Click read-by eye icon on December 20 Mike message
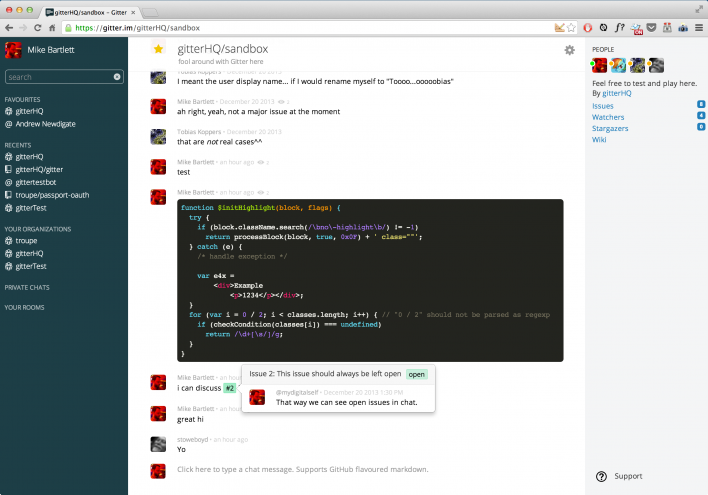708x495 pixels. pos(281,102)
